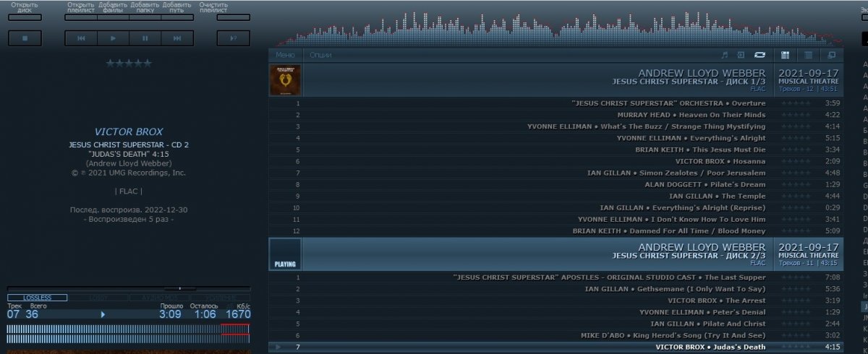Click the Осталось remaining time 1:06

tap(205, 314)
